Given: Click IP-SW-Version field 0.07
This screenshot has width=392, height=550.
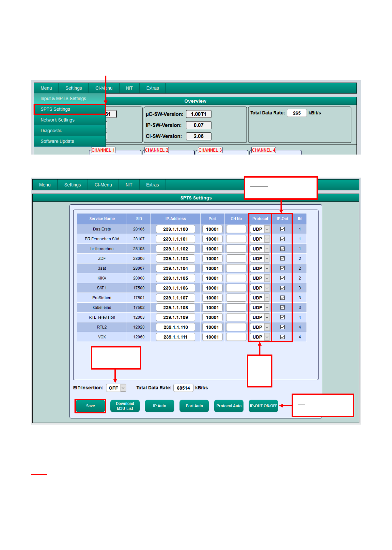Looking at the screenshot, I should [x=199, y=125].
